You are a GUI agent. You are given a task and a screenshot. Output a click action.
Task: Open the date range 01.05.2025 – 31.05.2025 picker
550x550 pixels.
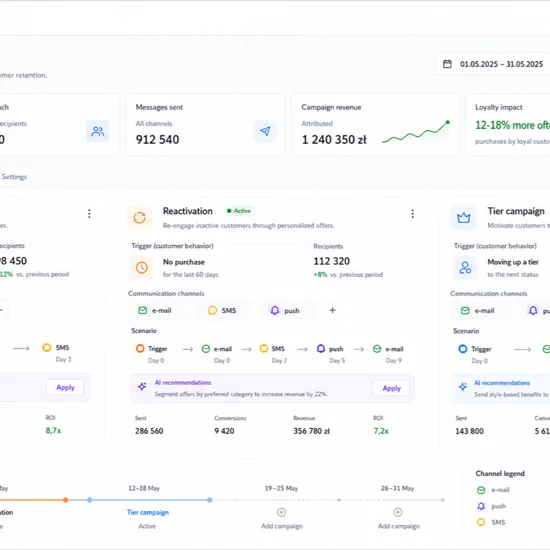(492, 64)
